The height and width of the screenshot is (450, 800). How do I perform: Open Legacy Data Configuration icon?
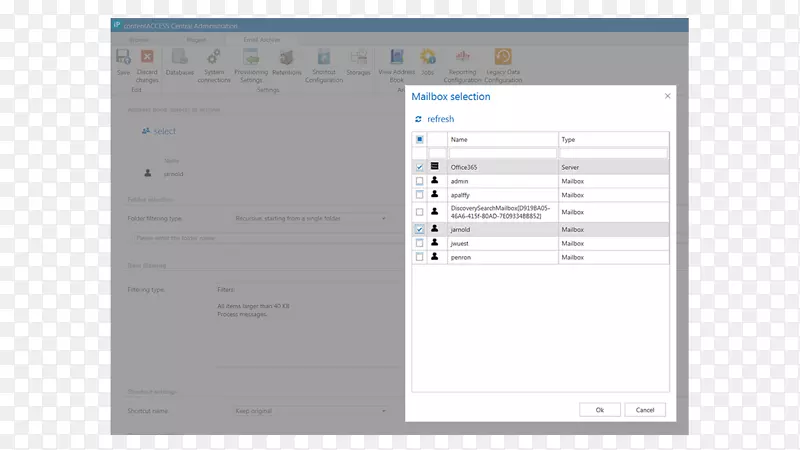pos(503,57)
